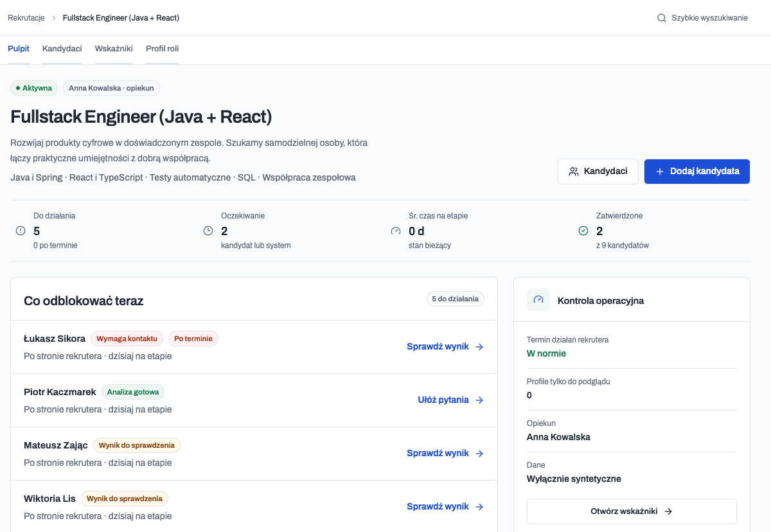This screenshot has height=532, width=771.
Task: Click the Wymaga kontaktu badge
Action: coord(127,339)
